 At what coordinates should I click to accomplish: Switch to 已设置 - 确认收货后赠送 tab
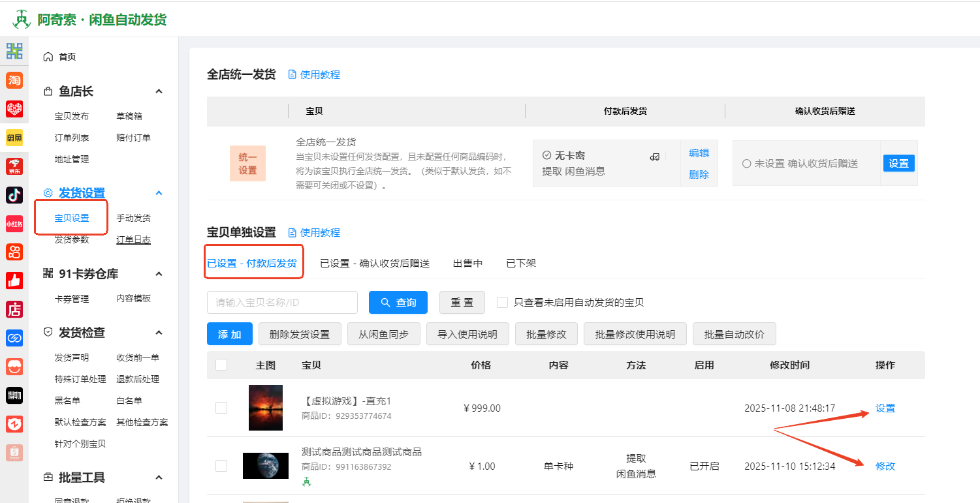pyautogui.click(x=375, y=264)
